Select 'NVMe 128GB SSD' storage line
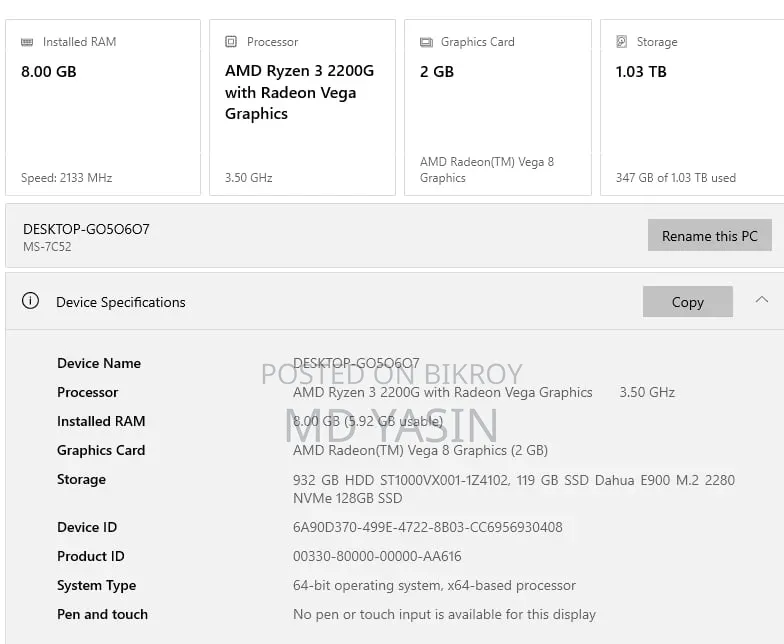784x644 pixels. (348, 498)
